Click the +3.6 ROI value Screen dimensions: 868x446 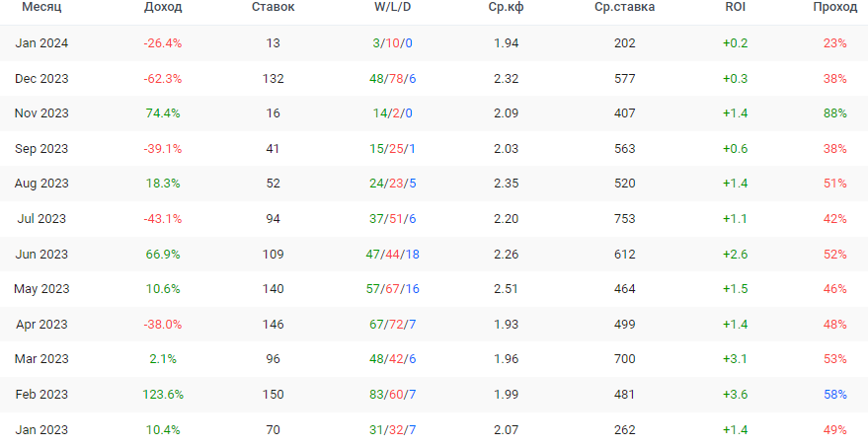point(735,395)
